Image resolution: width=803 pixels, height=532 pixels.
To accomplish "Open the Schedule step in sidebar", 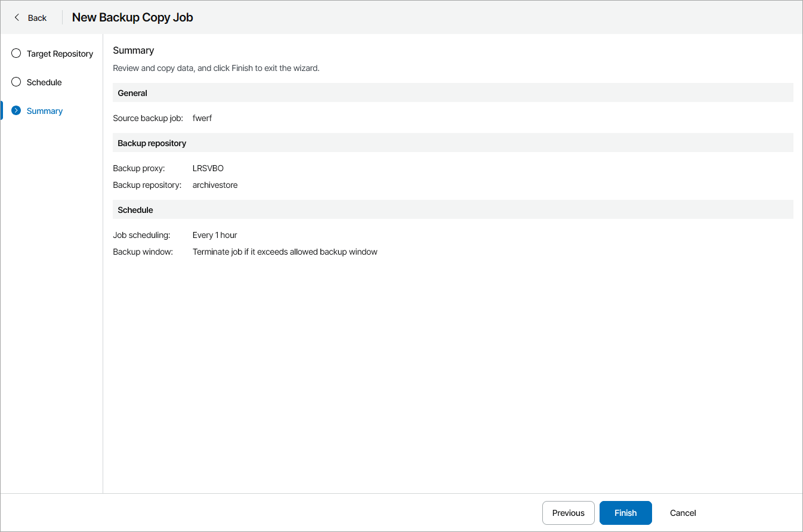I will tap(44, 82).
